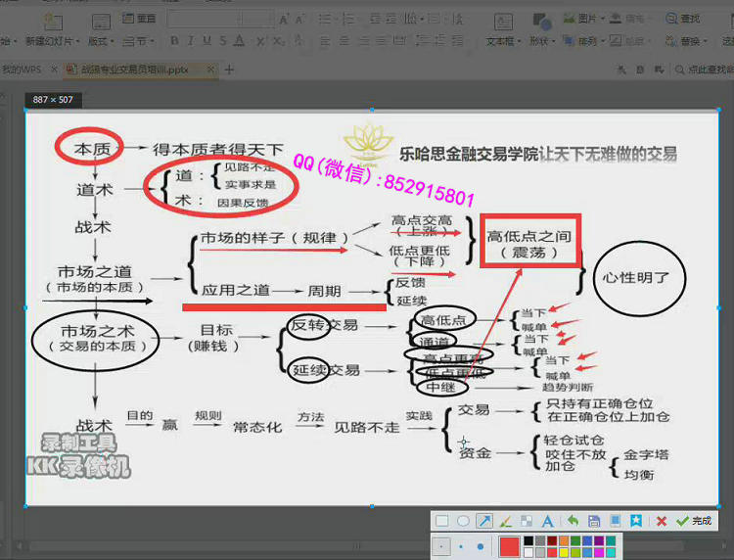Open the 版式 layout dropdown
The height and width of the screenshot is (560, 734).
(100, 41)
